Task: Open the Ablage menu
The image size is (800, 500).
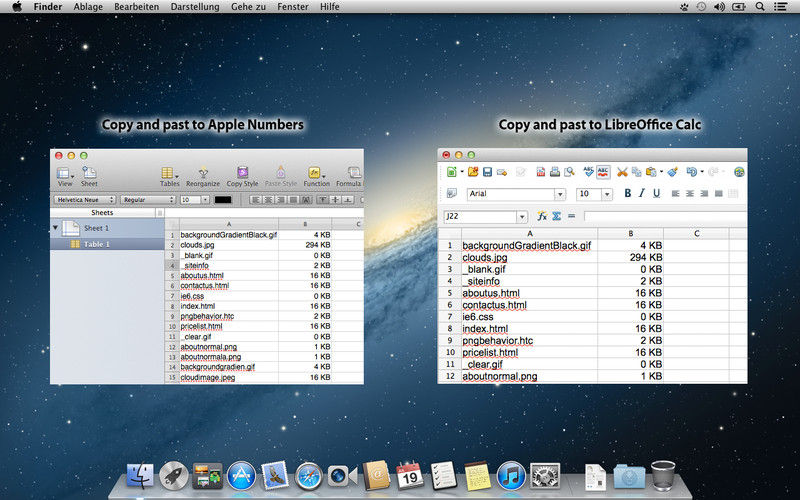Action: (88, 7)
